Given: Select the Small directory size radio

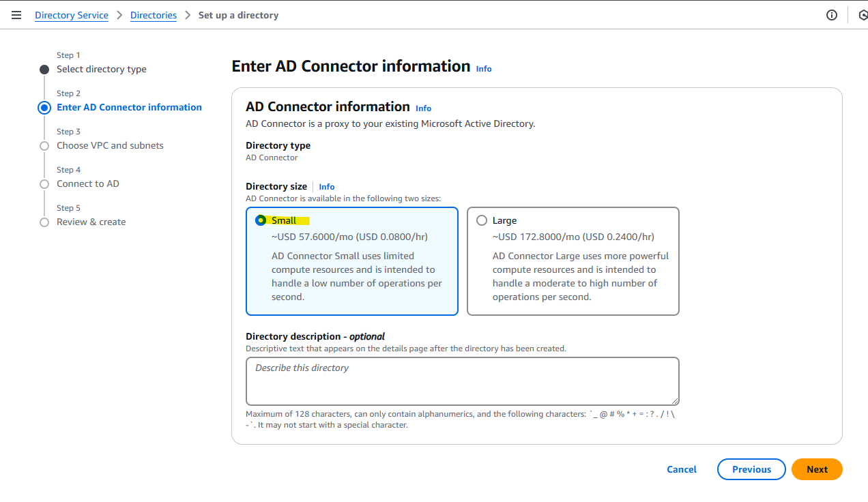Looking at the screenshot, I should pos(260,220).
